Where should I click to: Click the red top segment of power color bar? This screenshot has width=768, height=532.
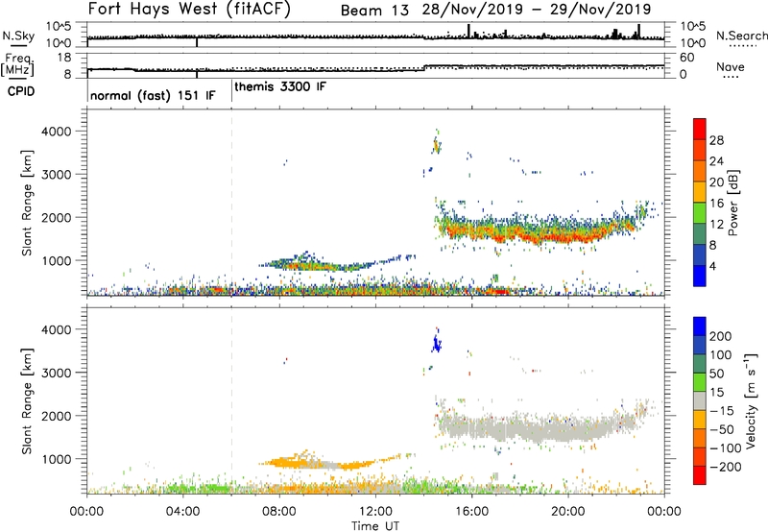tap(700, 130)
